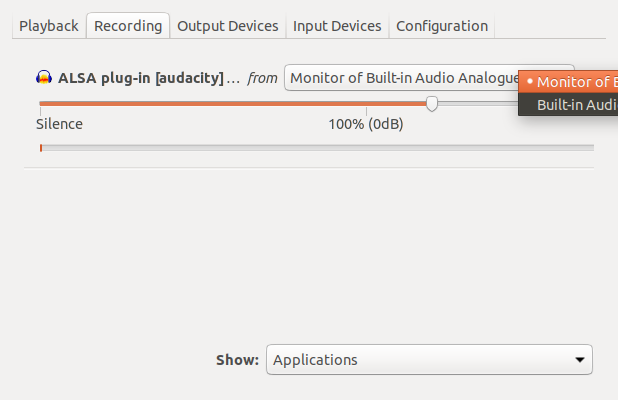The height and width of the screenshot is (400, 618).
Task: Switch to the Playback tab
Action: tap(49, 26)
